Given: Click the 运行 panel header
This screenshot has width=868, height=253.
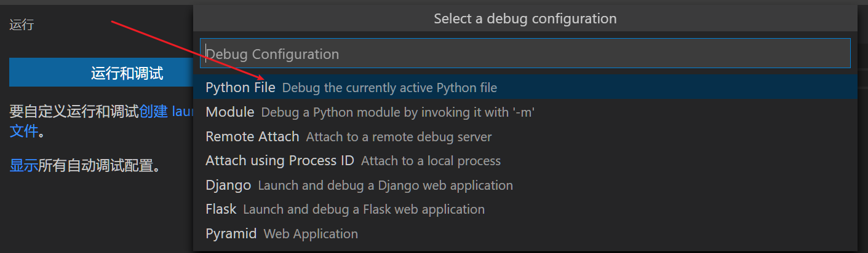Looking at the screenshot, I should click(22, 25).
